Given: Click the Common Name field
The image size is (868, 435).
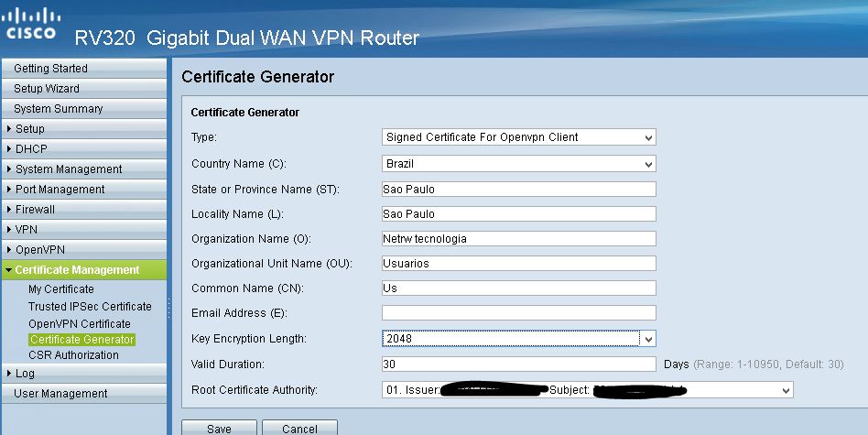Looking at the screenshot, I should (519, 288).
